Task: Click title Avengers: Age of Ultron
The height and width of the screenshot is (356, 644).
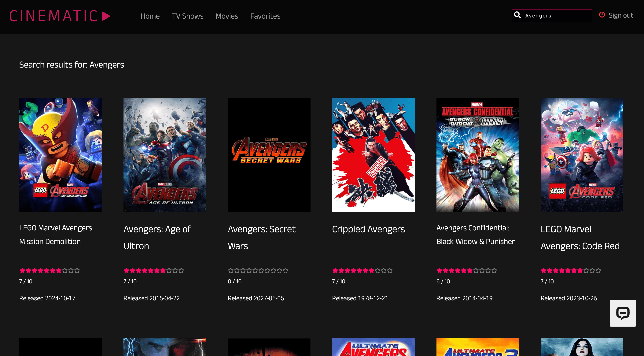Action: tap(157, 237)
